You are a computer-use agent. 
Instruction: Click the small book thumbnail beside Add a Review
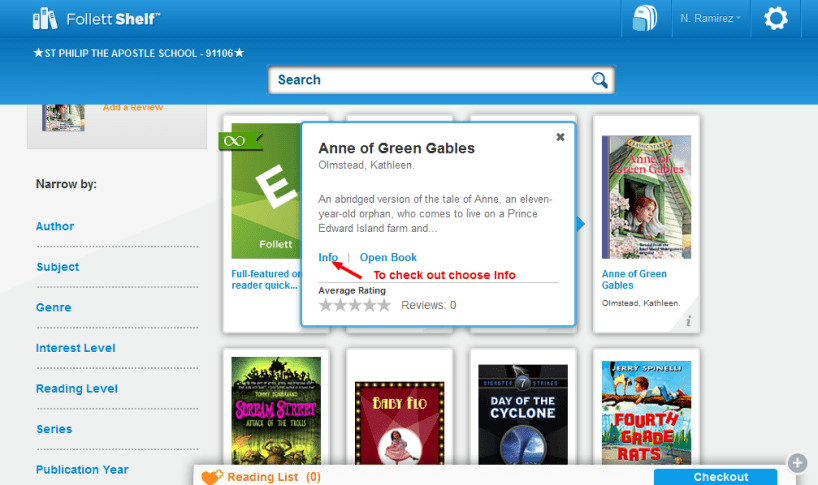click(x=63, y=117)
